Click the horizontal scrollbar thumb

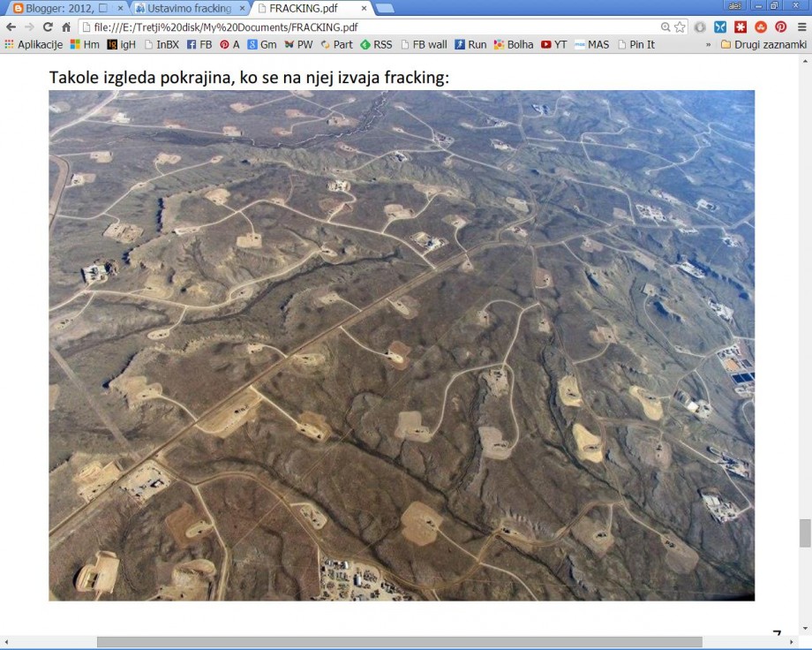399,642
